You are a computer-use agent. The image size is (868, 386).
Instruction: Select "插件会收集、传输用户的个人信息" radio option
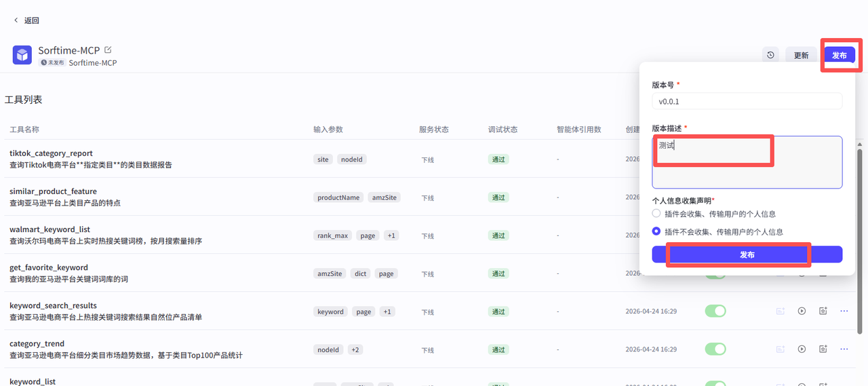(656, 214)
